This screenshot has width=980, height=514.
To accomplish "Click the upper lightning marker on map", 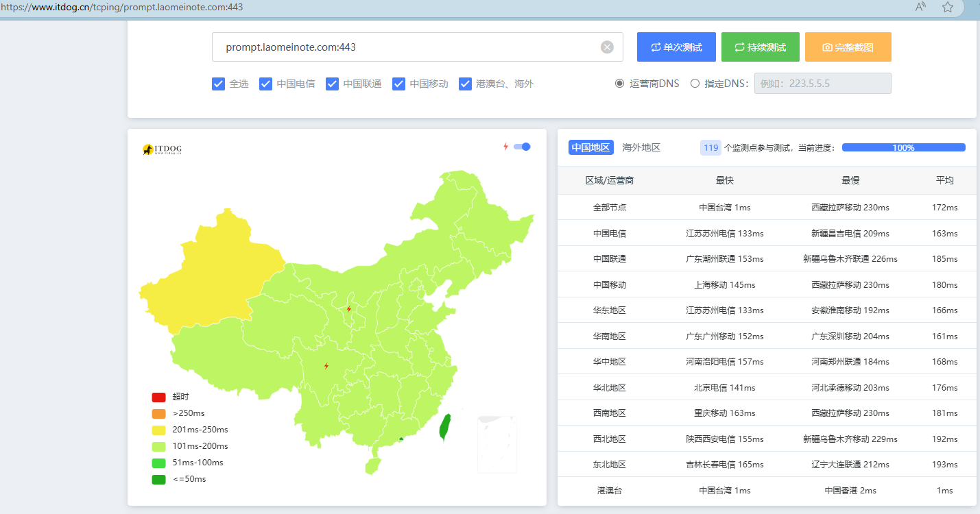I will [349, 309].
